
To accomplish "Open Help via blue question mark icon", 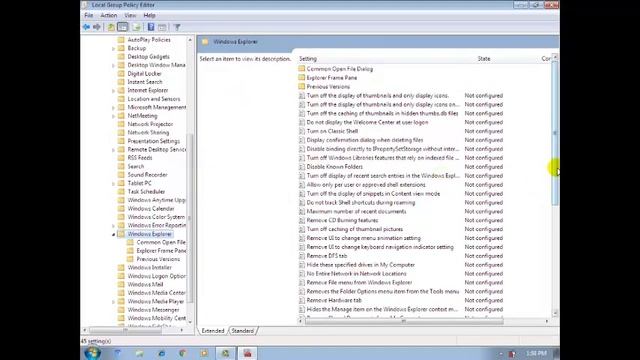I will [x=151, y=27].
